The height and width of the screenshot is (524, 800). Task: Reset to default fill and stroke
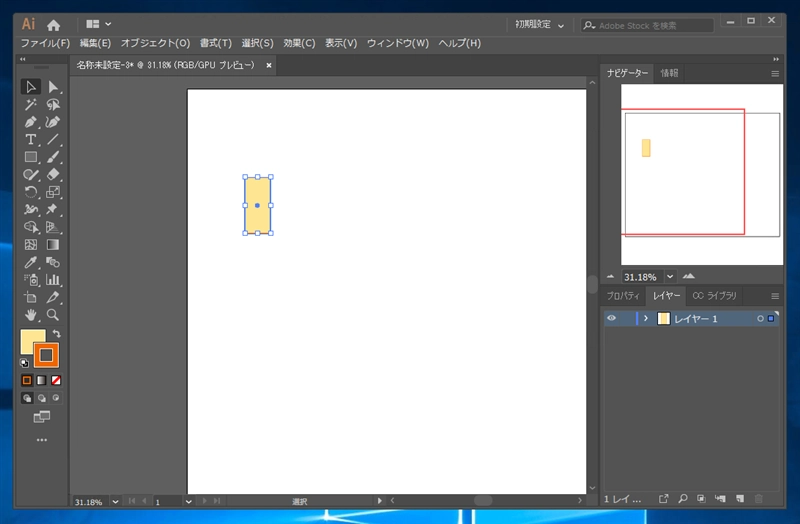coord(24,363)
